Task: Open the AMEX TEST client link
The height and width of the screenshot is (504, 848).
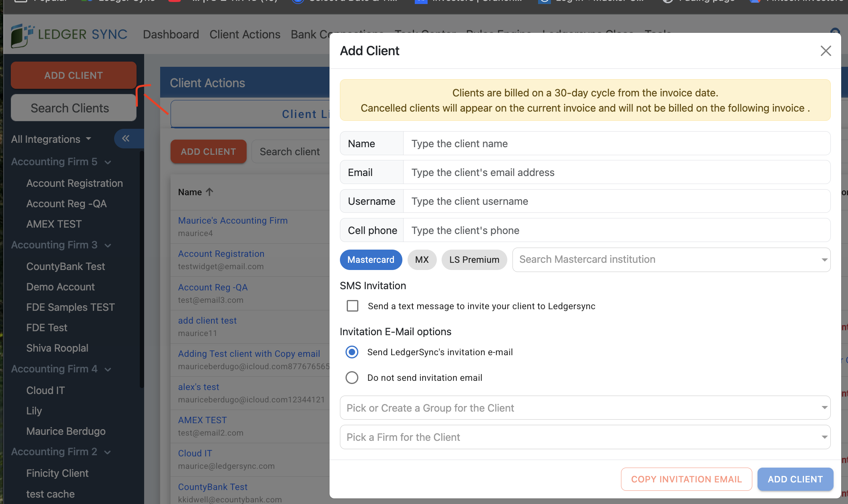Action: (x=202, y=420)
